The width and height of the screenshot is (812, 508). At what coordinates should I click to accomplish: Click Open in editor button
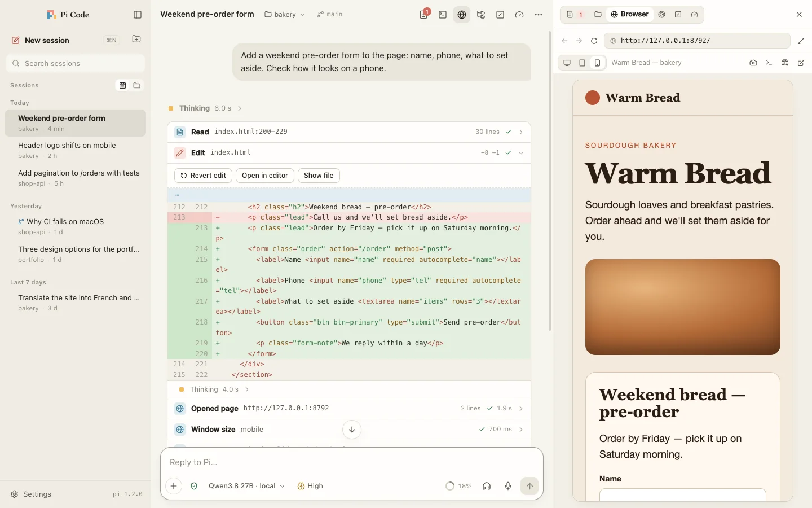pyautogui.click(x=265, y=176)
